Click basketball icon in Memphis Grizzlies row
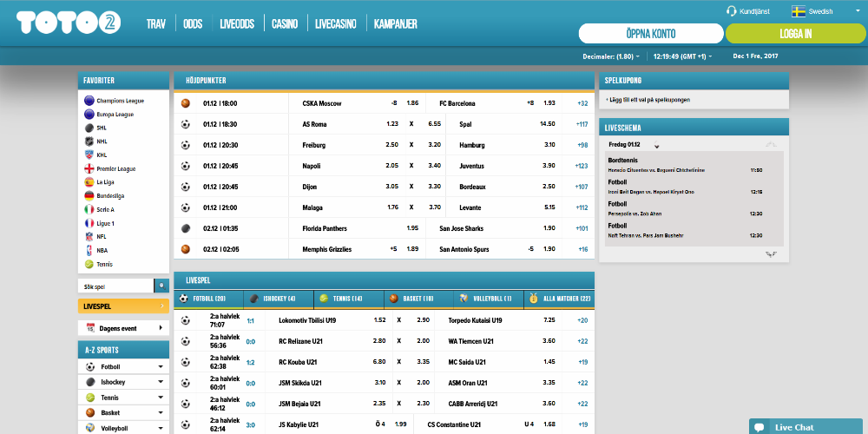 coord(186,249)
